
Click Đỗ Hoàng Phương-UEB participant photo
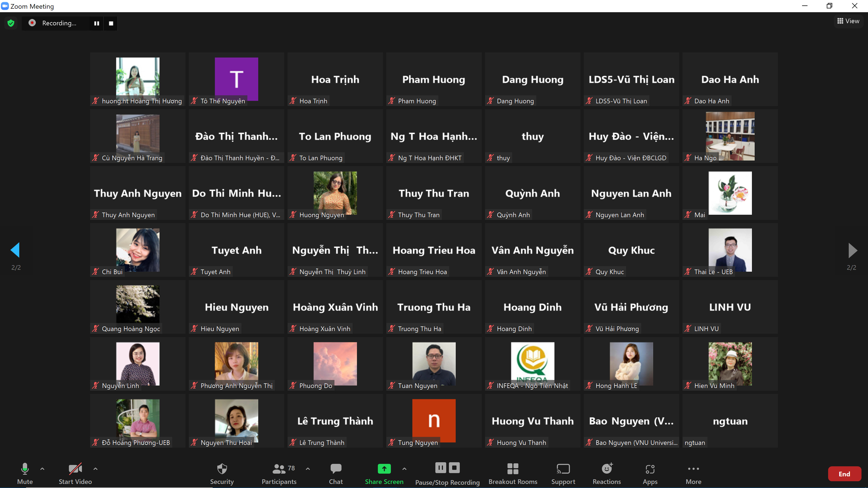(138, 420)
